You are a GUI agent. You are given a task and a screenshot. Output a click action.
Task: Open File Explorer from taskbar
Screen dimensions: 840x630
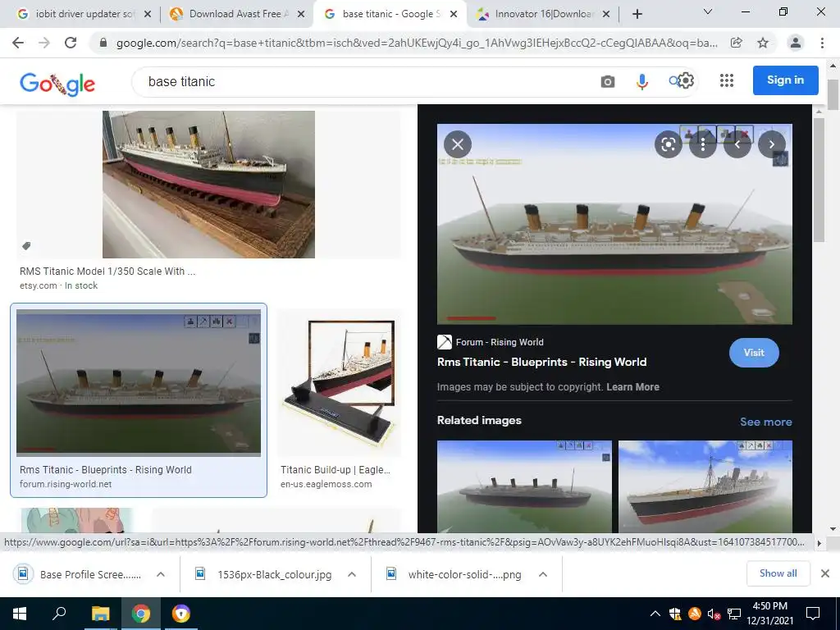(100, 614)
